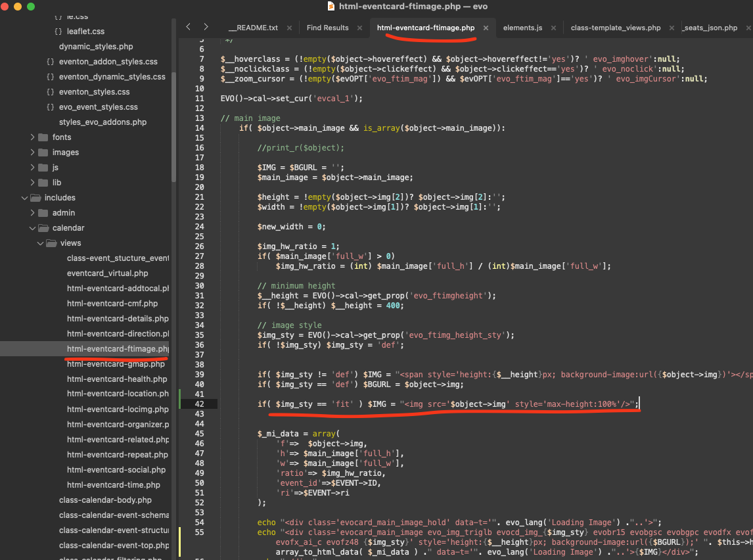Open eventon_styles.css from the sidebar
Viewport: 753px width, 560px height.
pos(94,92)
